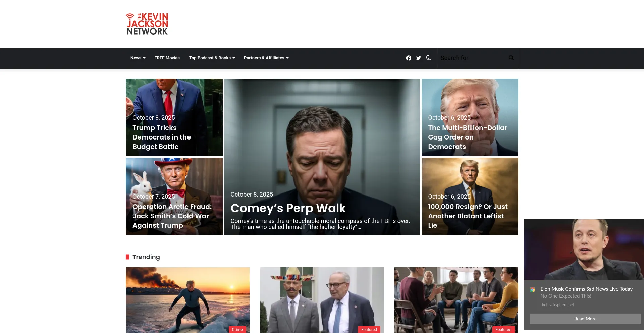Click the Kevin Jackson Network logo
This screenshot has width=644, height=333.
(147, 24)
